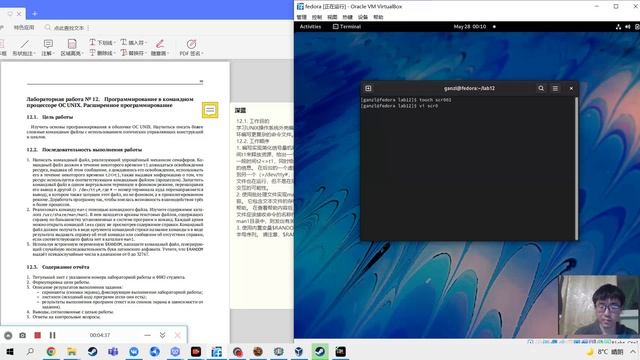The image size is (640, 360).
Task: Open File Explorer from taskbar
Action: pos(72,351)
